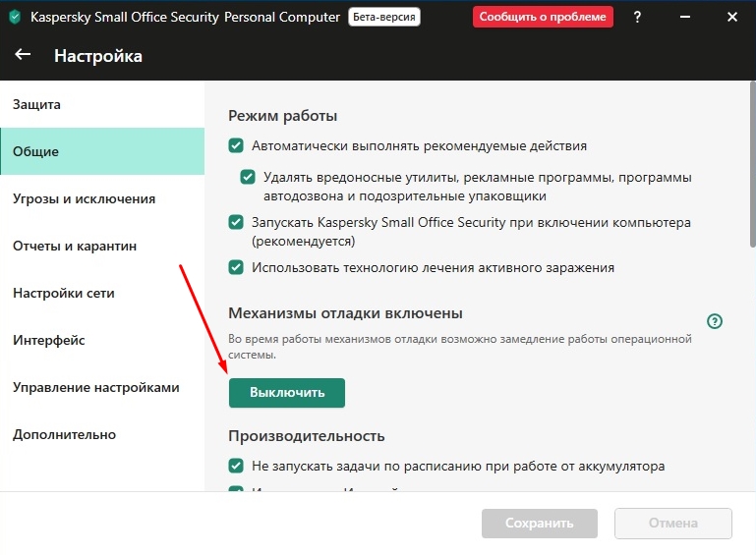Go back using the arrow icon
This screenshot has width=756, height=555.
click(x=23, y=54)
